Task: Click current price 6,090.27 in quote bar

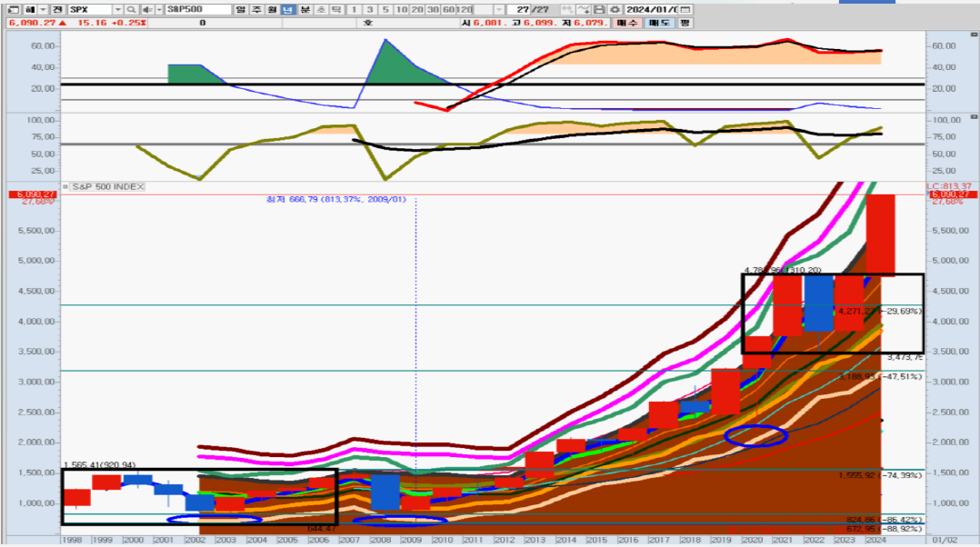Action: (33, 23)
